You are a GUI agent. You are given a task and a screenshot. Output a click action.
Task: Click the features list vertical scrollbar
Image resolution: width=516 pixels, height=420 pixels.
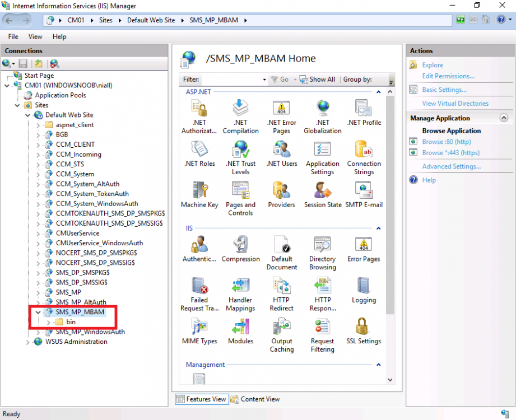[390, 205]
